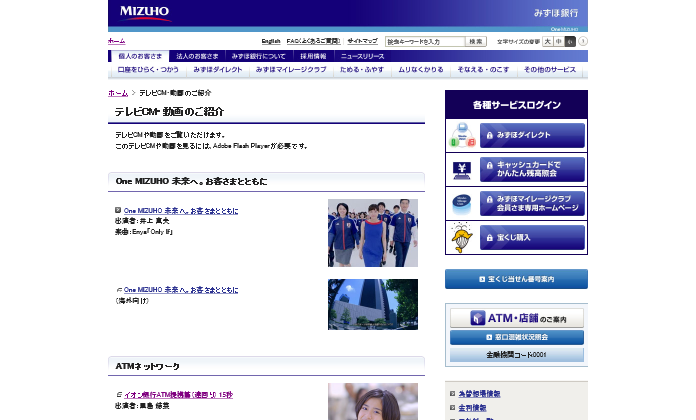Open the FAQ(よくあるご質問) link
This screenshot has width=696, height=420.
(x=313, y=41)
